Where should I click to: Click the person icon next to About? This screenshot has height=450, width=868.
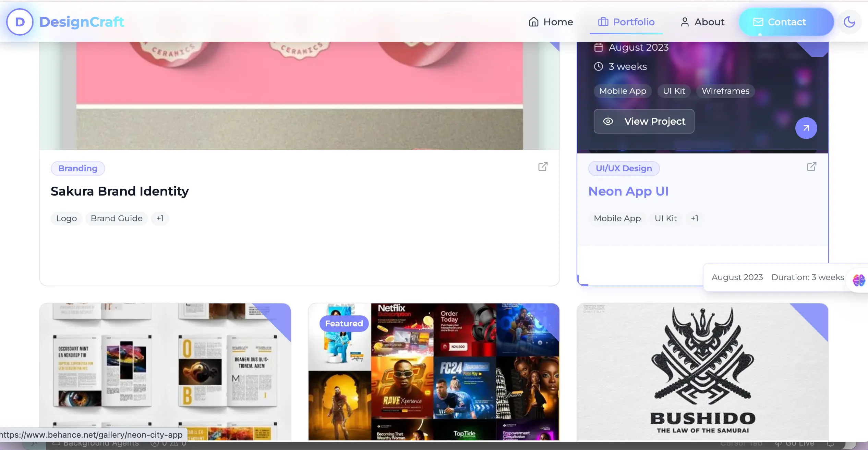click(684, 22)
